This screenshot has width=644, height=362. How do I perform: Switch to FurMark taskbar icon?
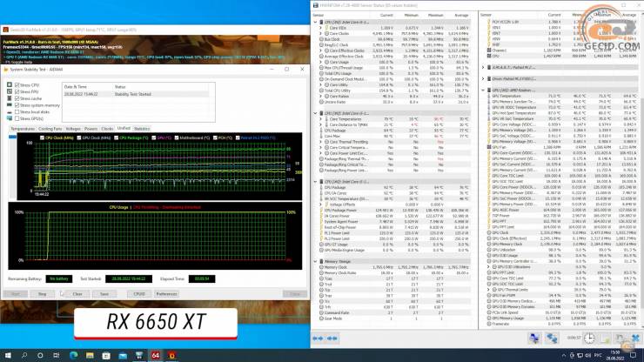point(172,355)
